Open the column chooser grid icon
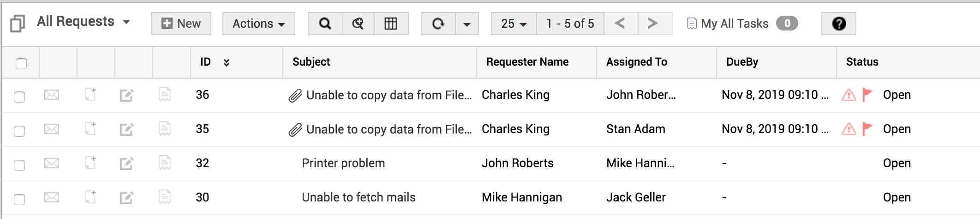This screenshot has height=219, width=980. (x=391, y=24)
